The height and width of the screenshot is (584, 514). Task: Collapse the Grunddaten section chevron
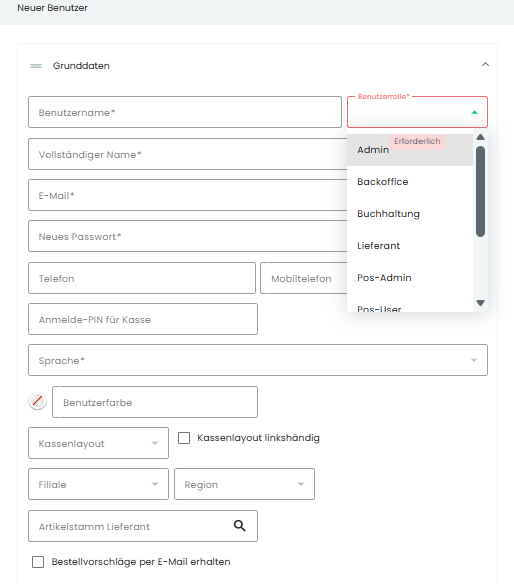click(485, 65)
